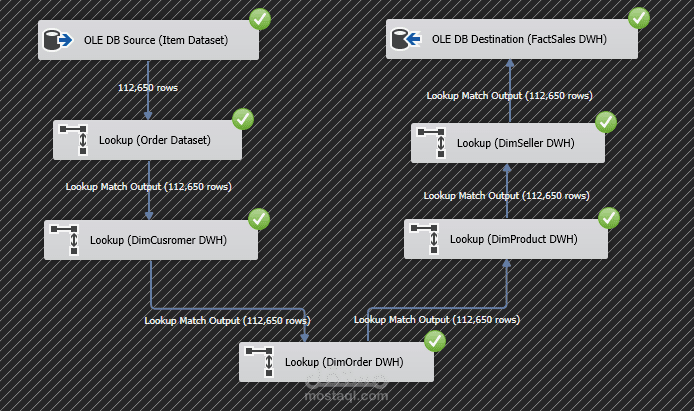Click path label below OLE DB Destination
Image resolution: width=694 pixels, height=411 pixels.
(x=509, y=96)
